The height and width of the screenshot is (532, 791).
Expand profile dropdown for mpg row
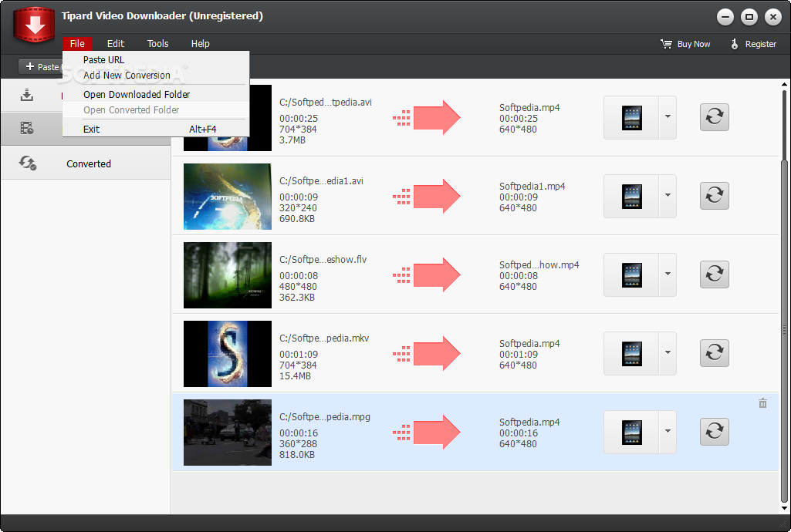pyautogui.click(x=668, y=432)
